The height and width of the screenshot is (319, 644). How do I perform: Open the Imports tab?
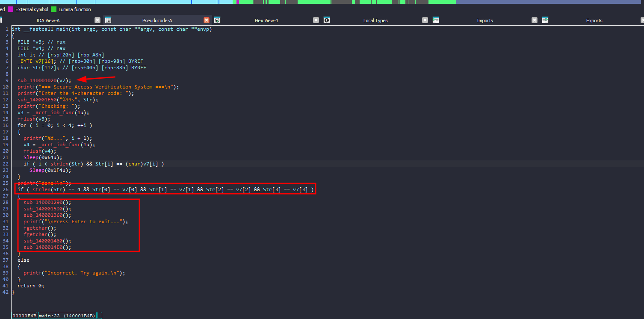(484, 21)
